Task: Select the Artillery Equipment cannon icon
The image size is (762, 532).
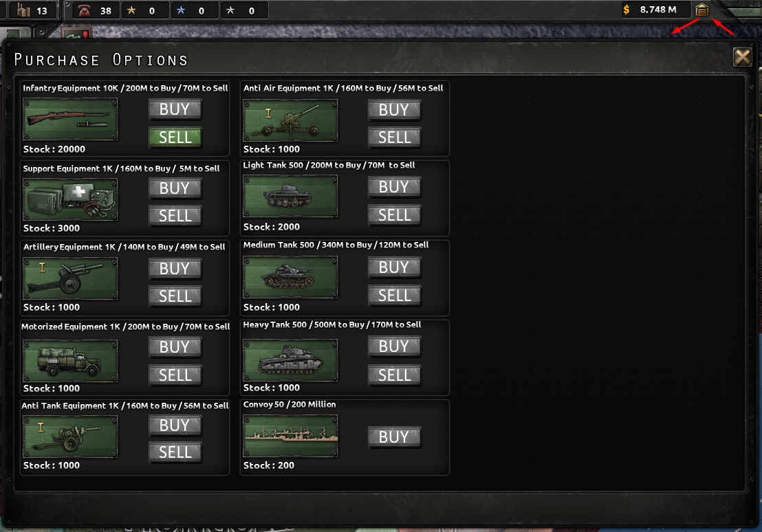Action: coord(70,278)
